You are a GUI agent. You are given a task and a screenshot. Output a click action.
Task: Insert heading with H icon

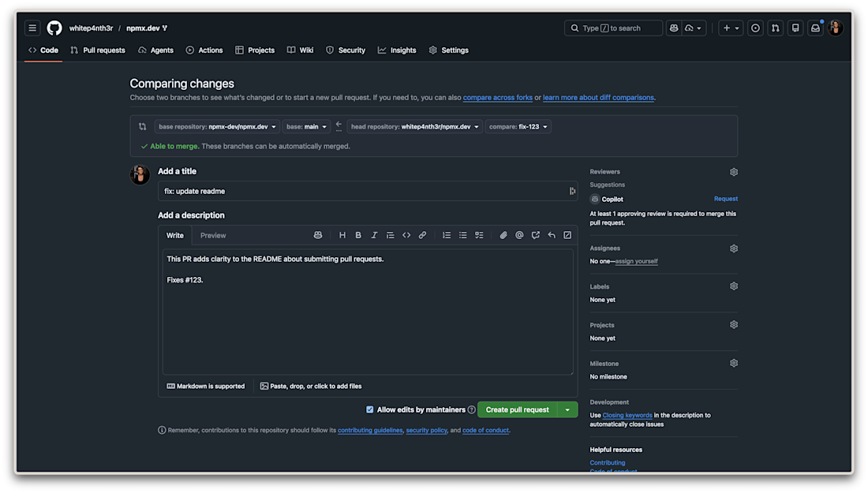coord(342,235)
